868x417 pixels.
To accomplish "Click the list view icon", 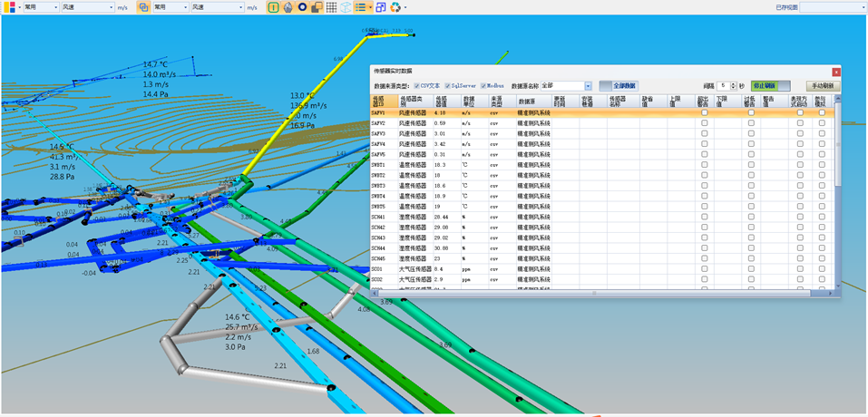I will pyautogui.click(x=361, y=7).
